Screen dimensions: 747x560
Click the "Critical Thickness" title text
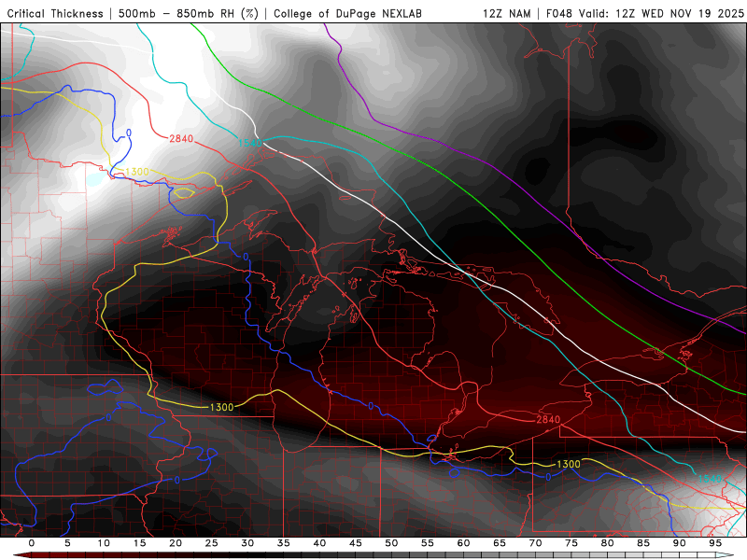click(x=55, y=14)
